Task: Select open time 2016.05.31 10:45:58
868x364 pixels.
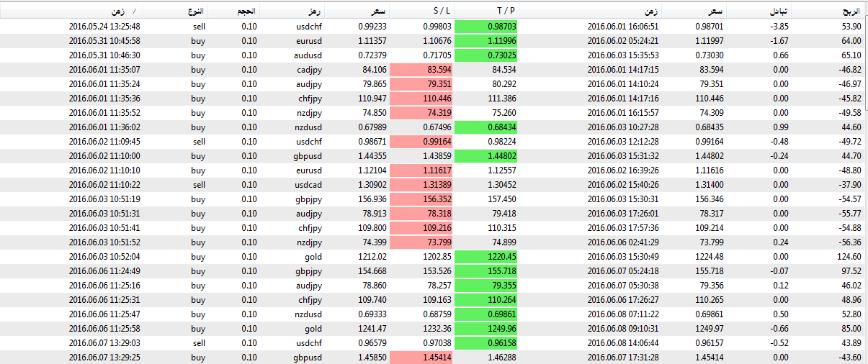Action: pos(104,41)
